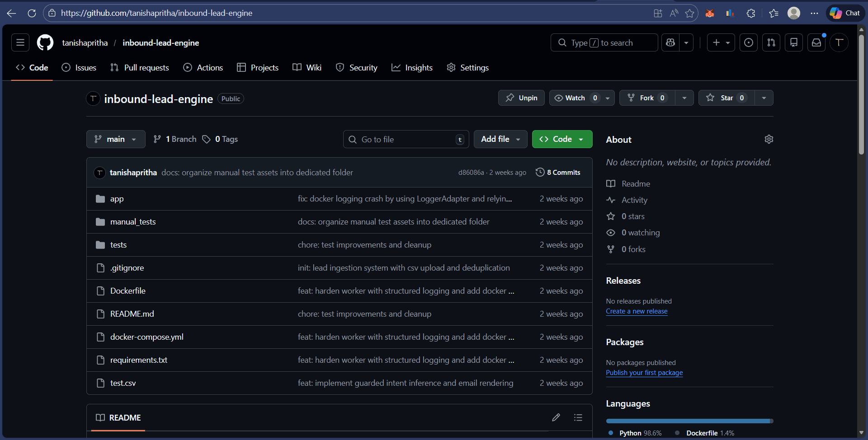This screenshot has width=868, height=440.
Task: Expand Copilot dropdown arrow in header
Action: click(x=686, y=42)
